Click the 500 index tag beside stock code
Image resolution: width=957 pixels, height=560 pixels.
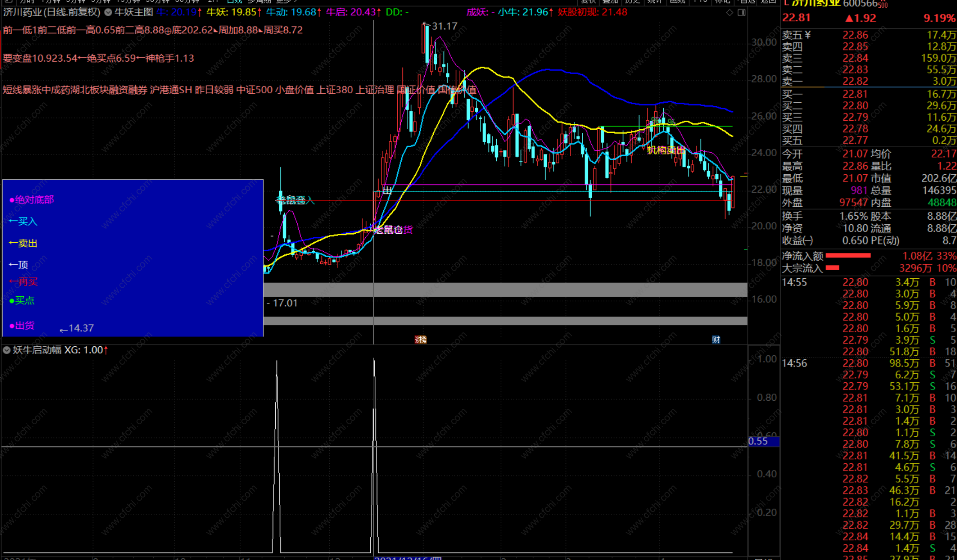(x=882, y=5)
